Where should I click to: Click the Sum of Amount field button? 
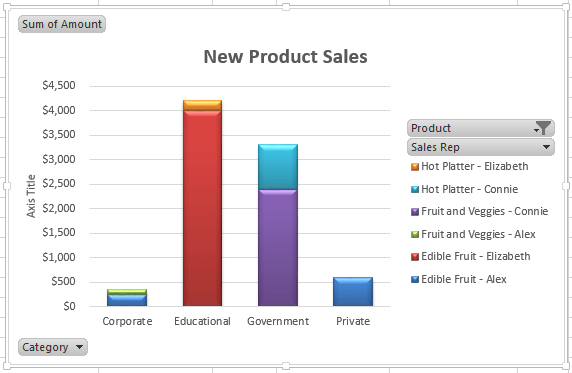pos(62,24)
